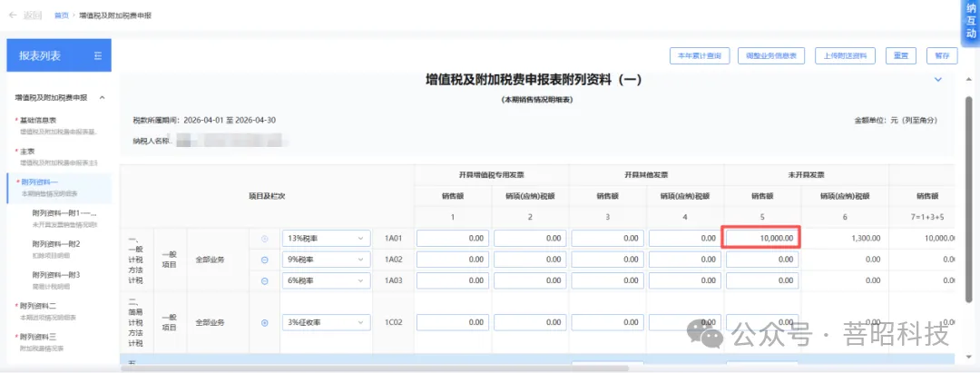
Task: Focus the 10,000.00 未开具发票 销售额 input
Action: 762,238
